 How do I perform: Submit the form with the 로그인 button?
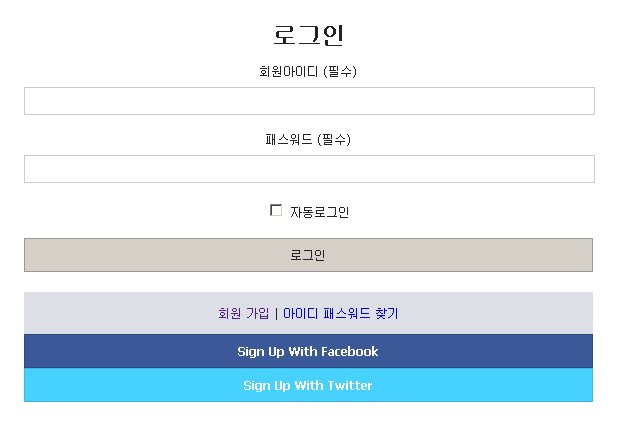tap(308, 255)
